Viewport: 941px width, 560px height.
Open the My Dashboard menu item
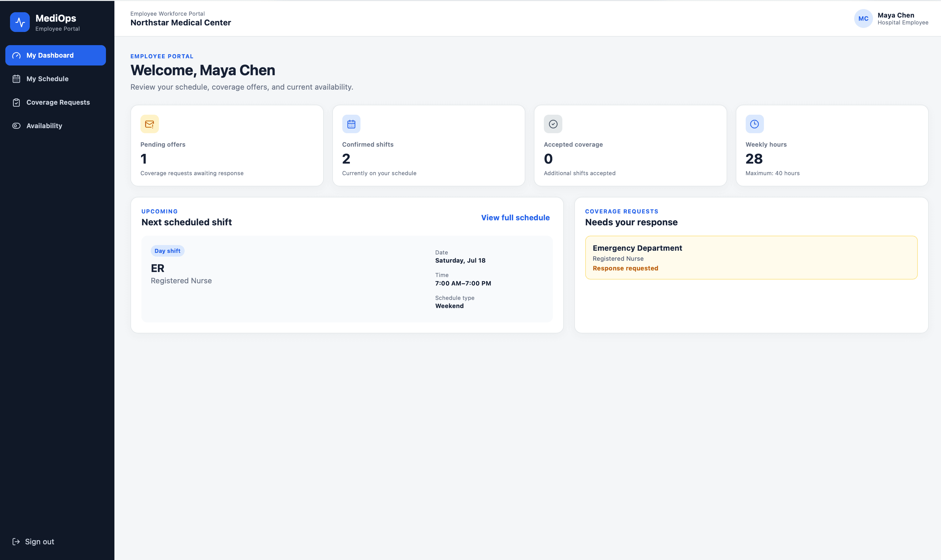pyautogui.click(x=55, y=55)
